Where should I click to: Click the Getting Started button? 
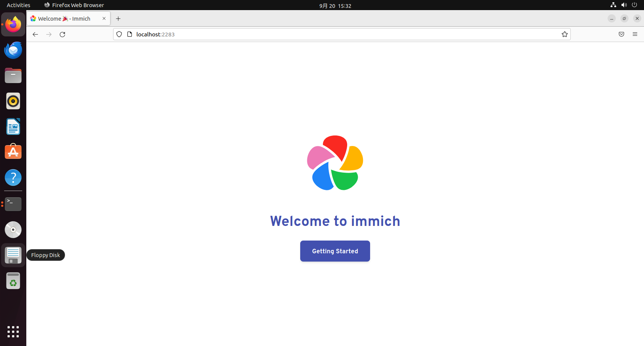click(x=335, y=251)
